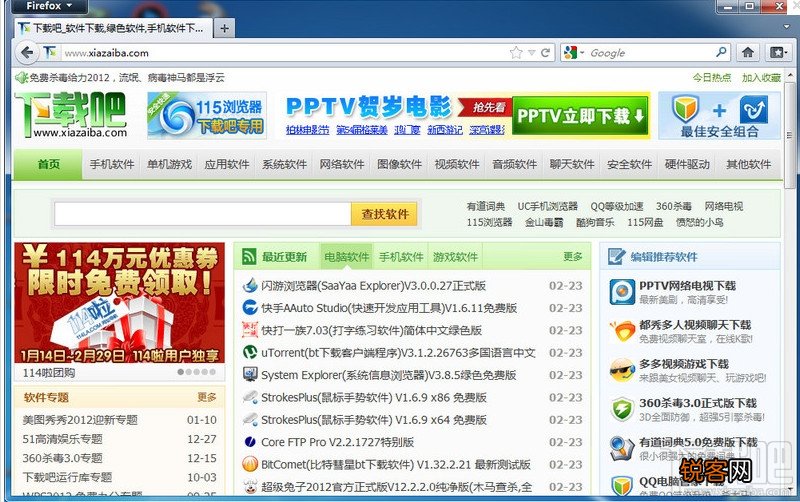
Task: Click the 查找软件 search button
Action: coord(385,214)
